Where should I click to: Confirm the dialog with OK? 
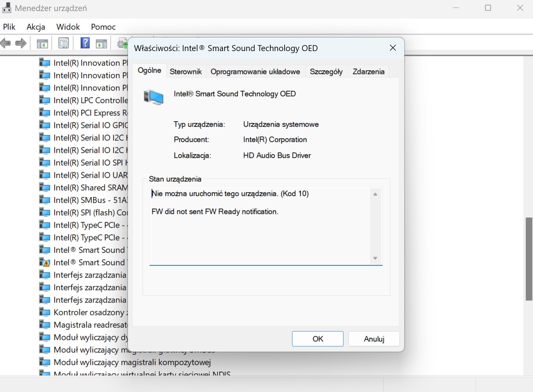click(x=318, y=339)
